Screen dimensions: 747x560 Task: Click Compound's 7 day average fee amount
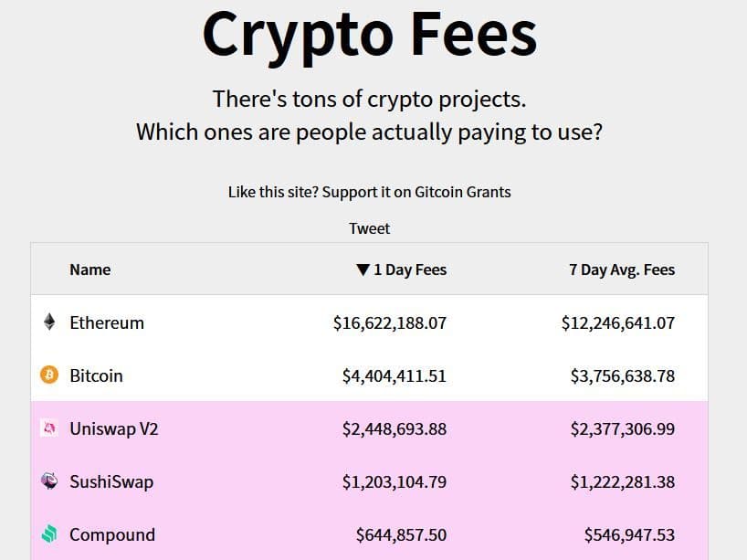pyautogui.click(x=629, y=534)
